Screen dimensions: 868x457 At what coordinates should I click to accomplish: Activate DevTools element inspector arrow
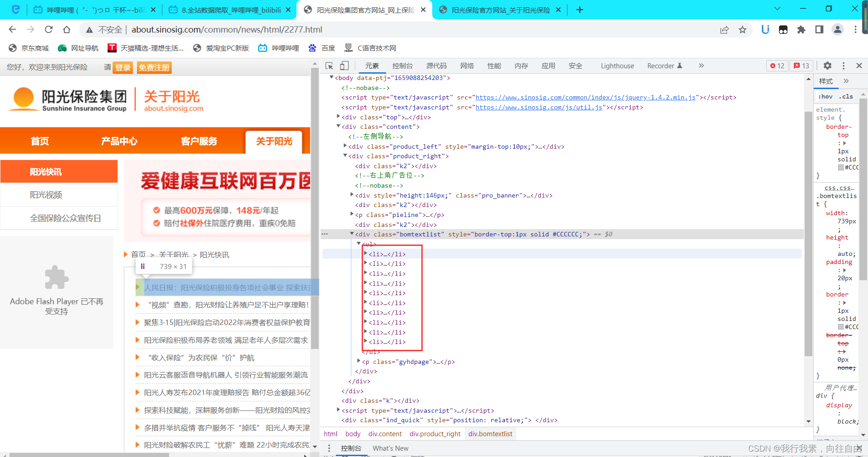point(329,66)
